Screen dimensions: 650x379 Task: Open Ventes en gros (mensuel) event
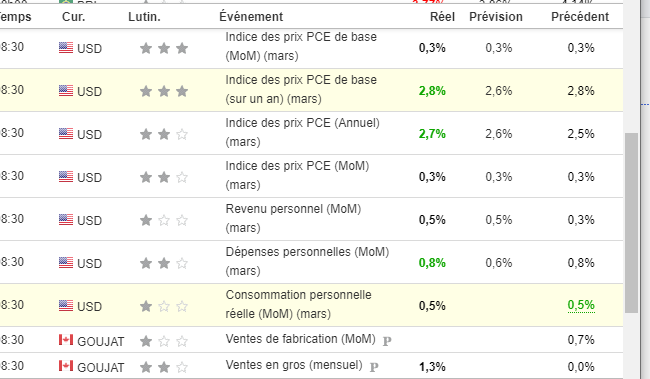294,365
